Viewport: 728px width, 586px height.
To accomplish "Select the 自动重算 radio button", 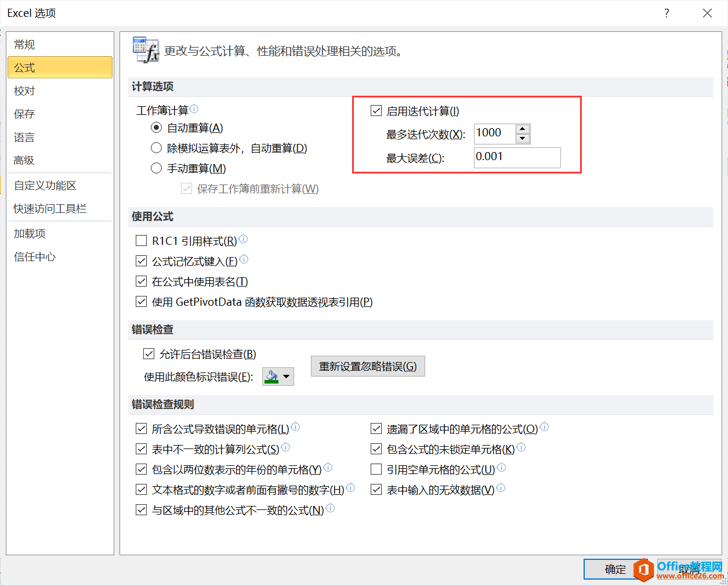I will (156, 128).
